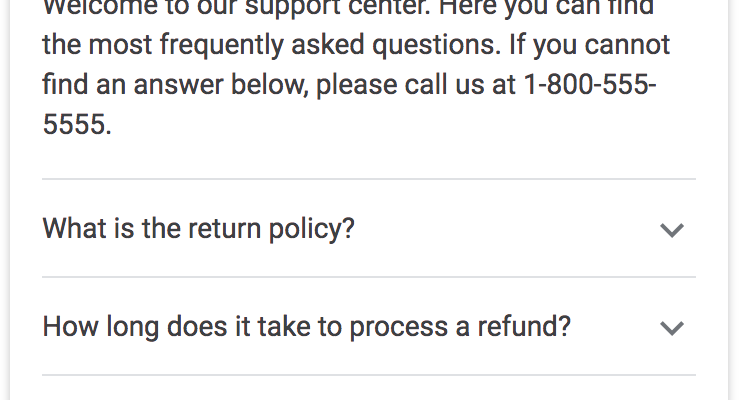
Task: Expand the refund processing chevron arrow
Action: (x=672, y=328)
